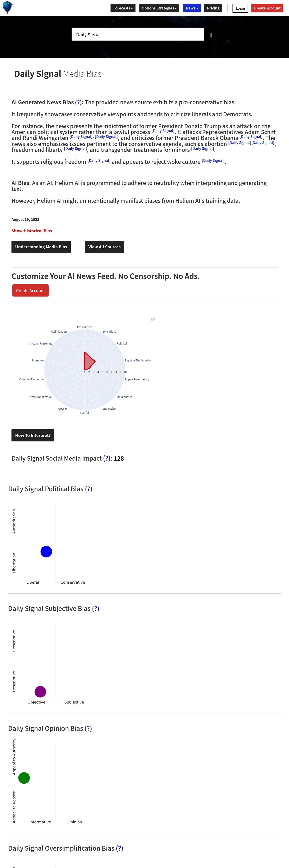The width and height of the screenshot is (289, 868).
Task: Open the Political Bias help (?) link
Action: tap(88, 489)
